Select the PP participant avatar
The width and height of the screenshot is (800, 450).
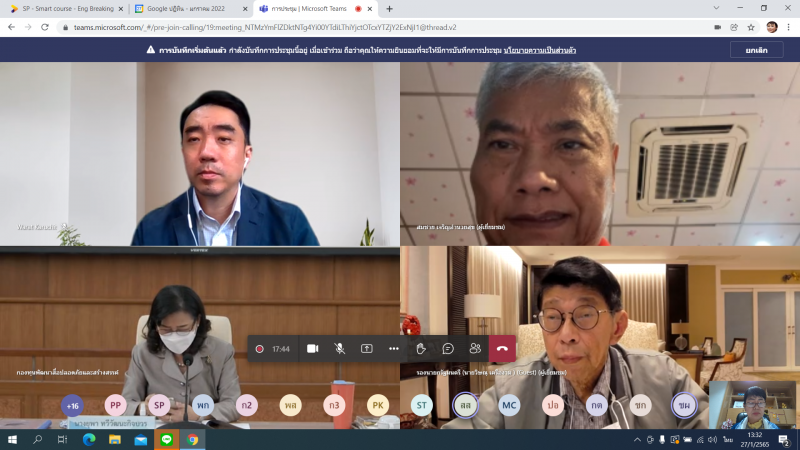pyautogui.click(x=116, y=405)
